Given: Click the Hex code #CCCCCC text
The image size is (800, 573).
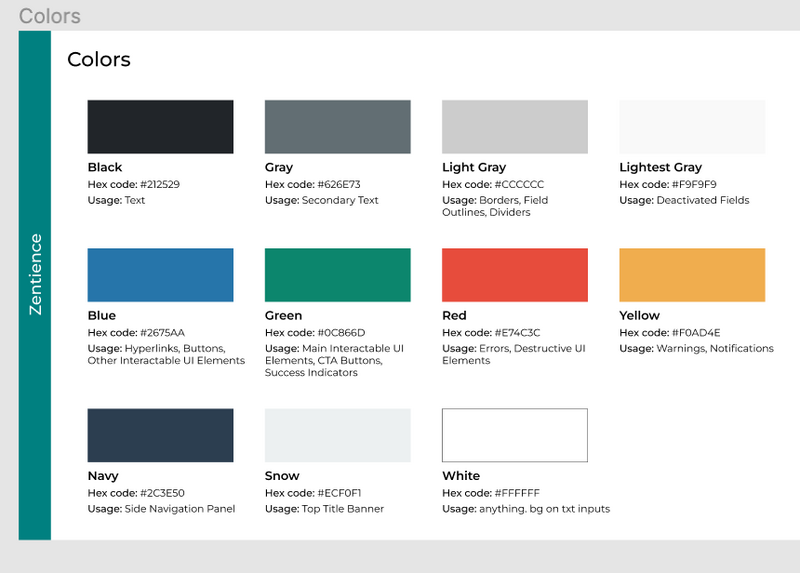Looking at the screenshot, I should 493,184.
